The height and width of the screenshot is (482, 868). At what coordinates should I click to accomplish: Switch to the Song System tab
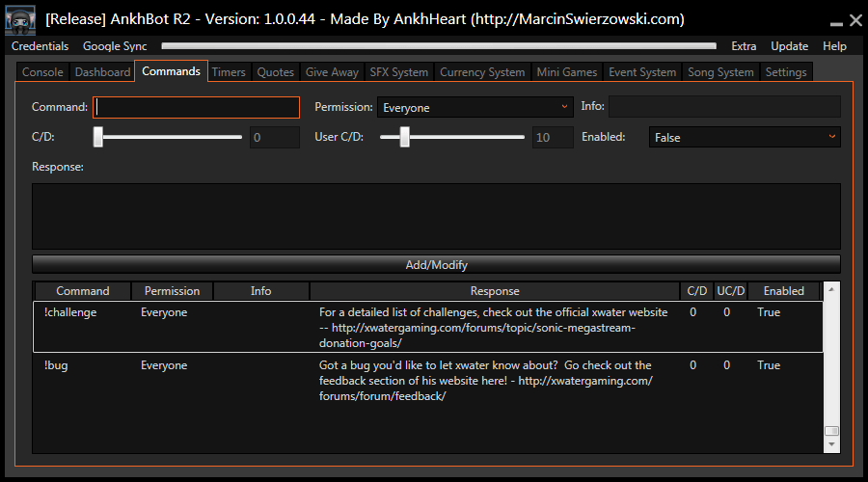[x=720, y=72]
